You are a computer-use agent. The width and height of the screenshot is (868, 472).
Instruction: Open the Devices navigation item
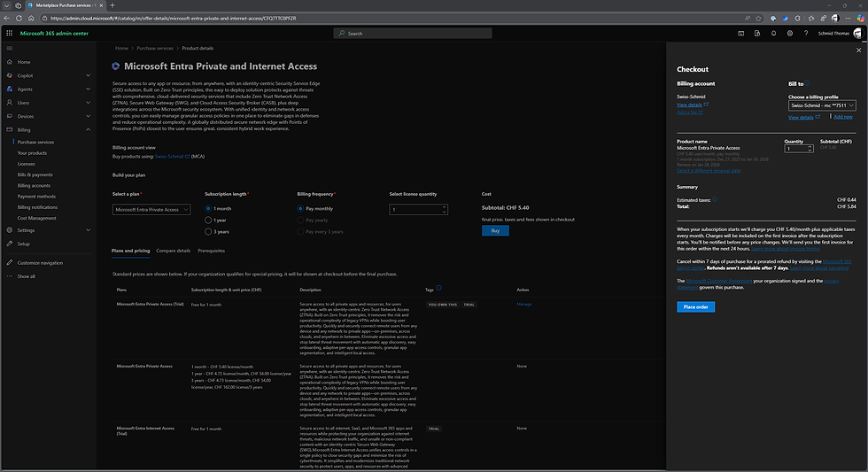[26, 116]
